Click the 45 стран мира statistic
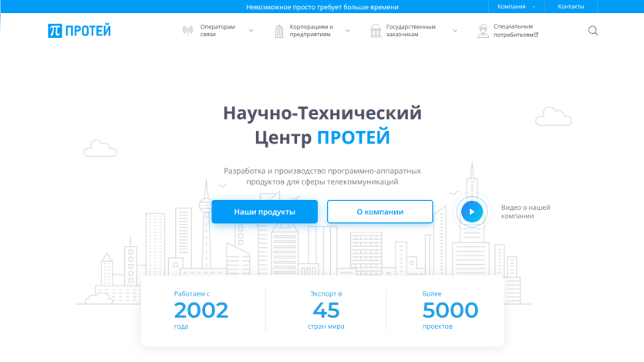The width and height of the screenshot is (644, 362). pos(325,310)
